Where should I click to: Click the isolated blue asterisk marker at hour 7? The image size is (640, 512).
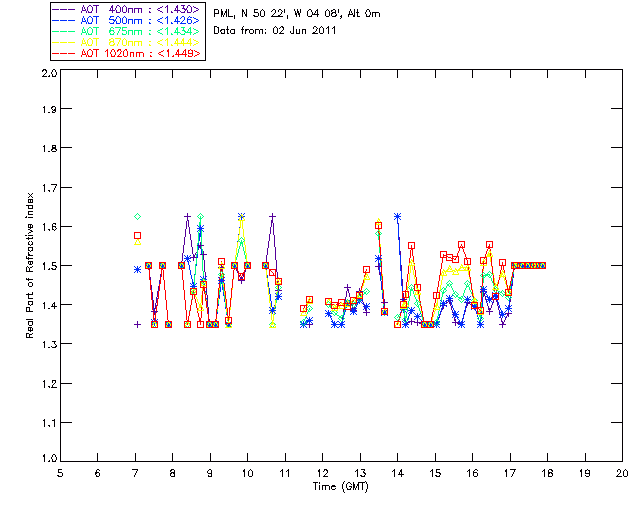tap(138, 269)
